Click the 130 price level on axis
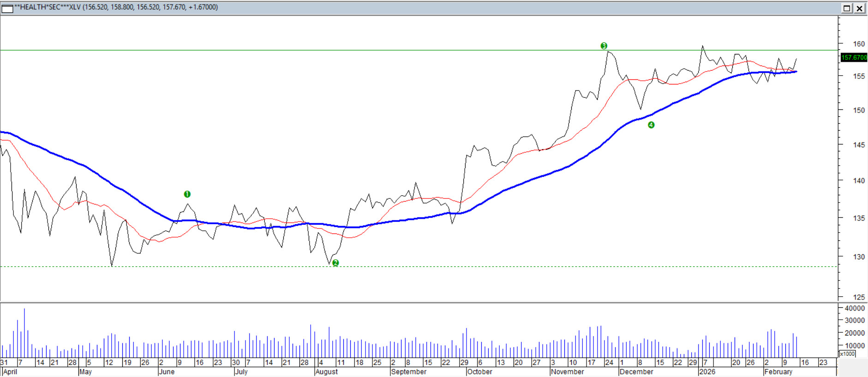Image resolution: width=868 pixels, height=377 pixels. click(858, 257)
